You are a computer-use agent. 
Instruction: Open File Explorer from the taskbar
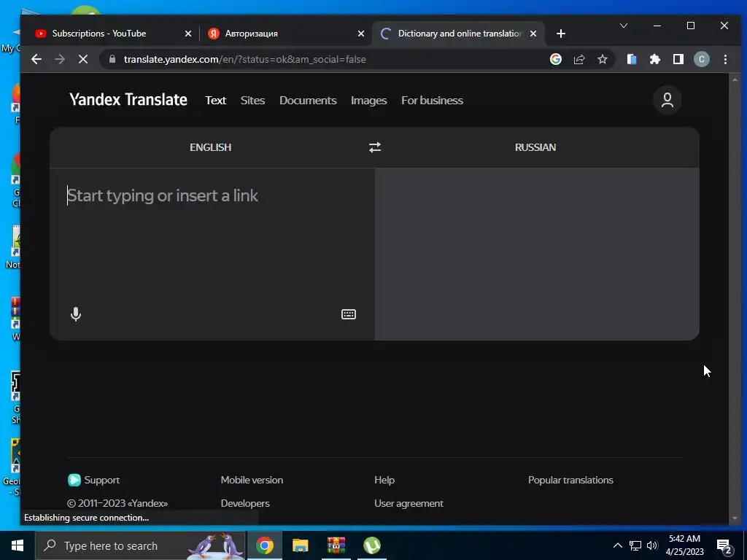point(300,545)
